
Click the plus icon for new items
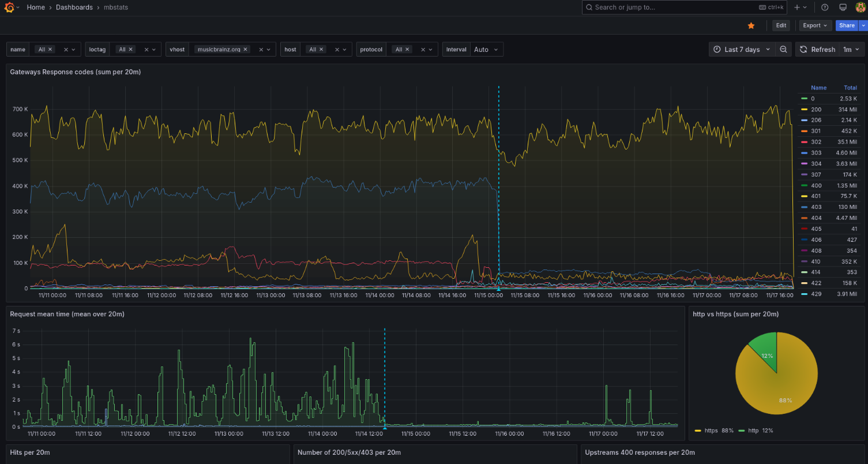[797, 8]
